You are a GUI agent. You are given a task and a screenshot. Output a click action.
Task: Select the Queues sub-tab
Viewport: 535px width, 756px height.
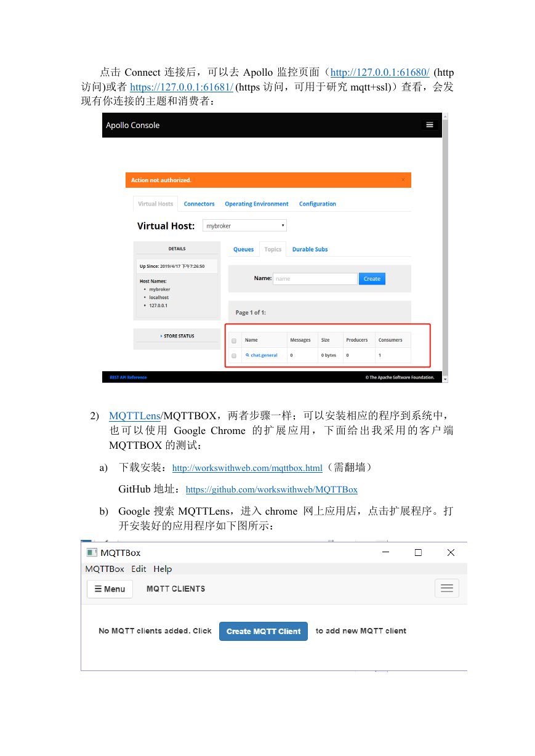(x=243, y=249)
